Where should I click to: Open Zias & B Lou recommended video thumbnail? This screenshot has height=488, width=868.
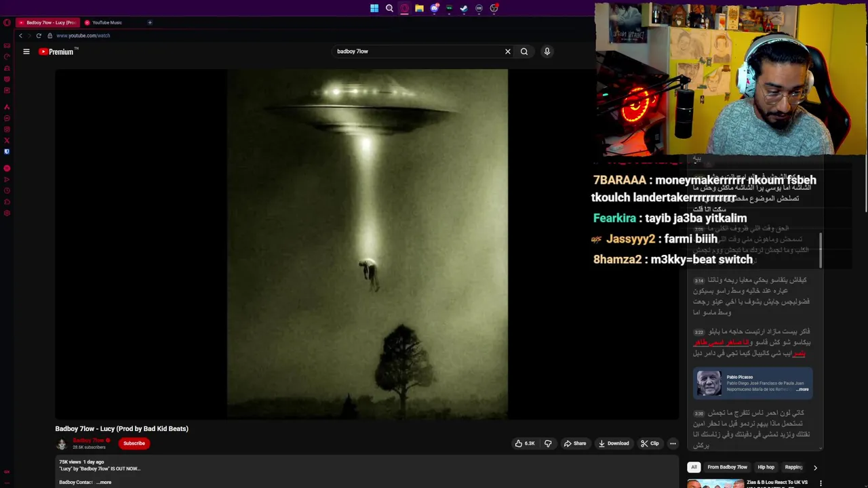click(x=715, y=483)
